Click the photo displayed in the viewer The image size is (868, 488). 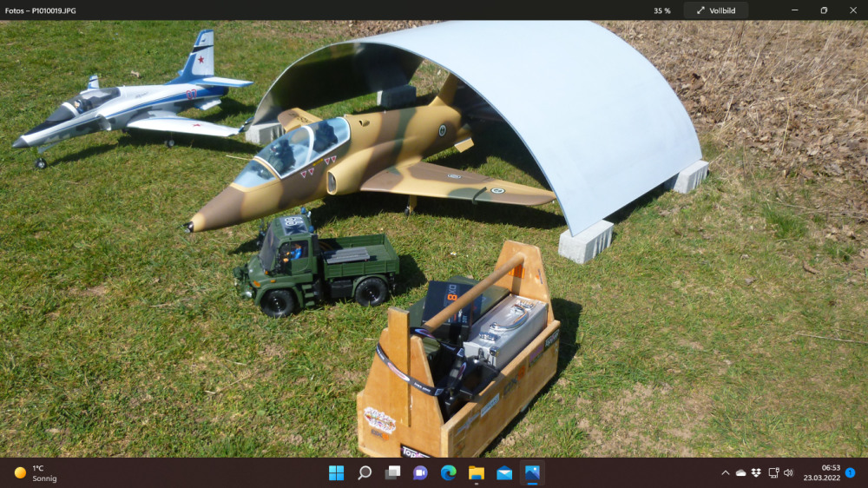[x=434, y=239]
